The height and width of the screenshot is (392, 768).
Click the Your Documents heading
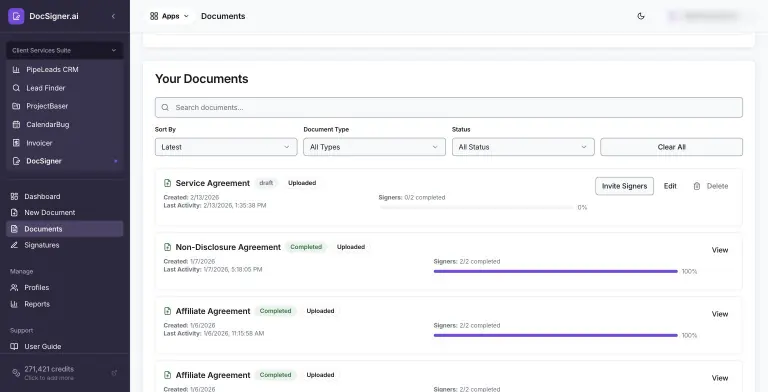pos(202,79)
